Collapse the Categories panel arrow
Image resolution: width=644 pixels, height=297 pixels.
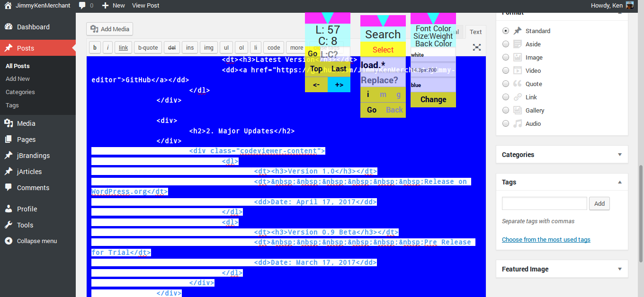click(620, 155)
